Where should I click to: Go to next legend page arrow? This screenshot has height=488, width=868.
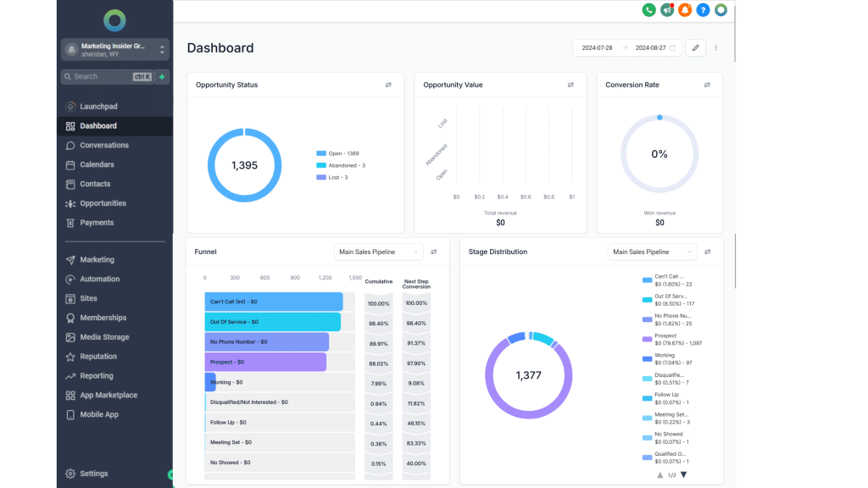tap(684, 475)
